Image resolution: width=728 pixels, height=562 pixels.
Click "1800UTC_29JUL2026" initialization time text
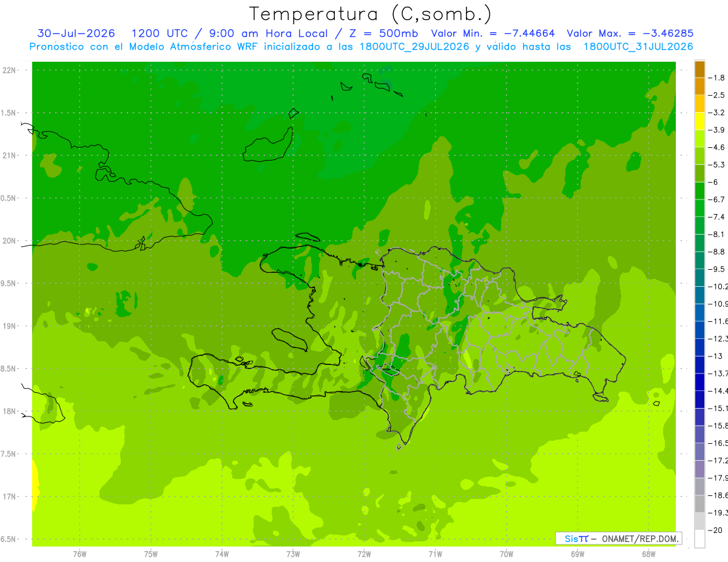tap(414, 47)
